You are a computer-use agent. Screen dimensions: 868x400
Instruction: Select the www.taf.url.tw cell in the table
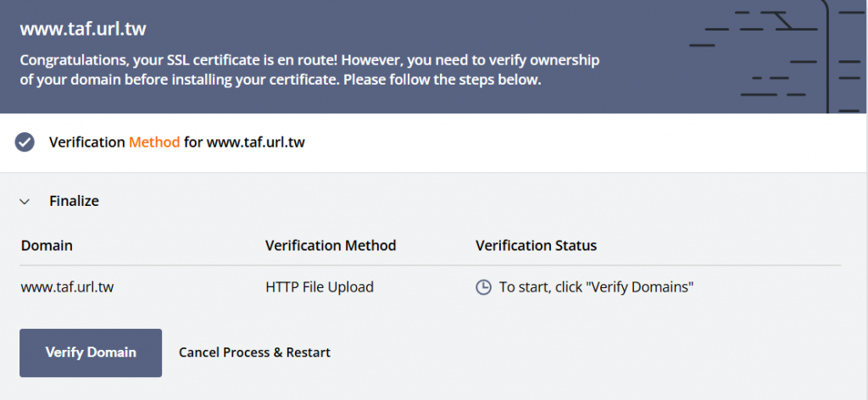tap(67, 287)
